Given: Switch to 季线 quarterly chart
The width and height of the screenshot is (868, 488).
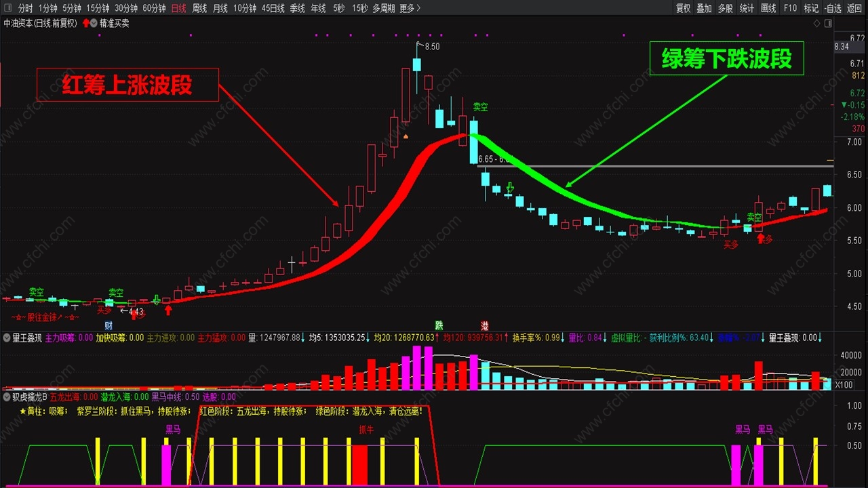Looking at the screenshot, I should coord(298,8).
